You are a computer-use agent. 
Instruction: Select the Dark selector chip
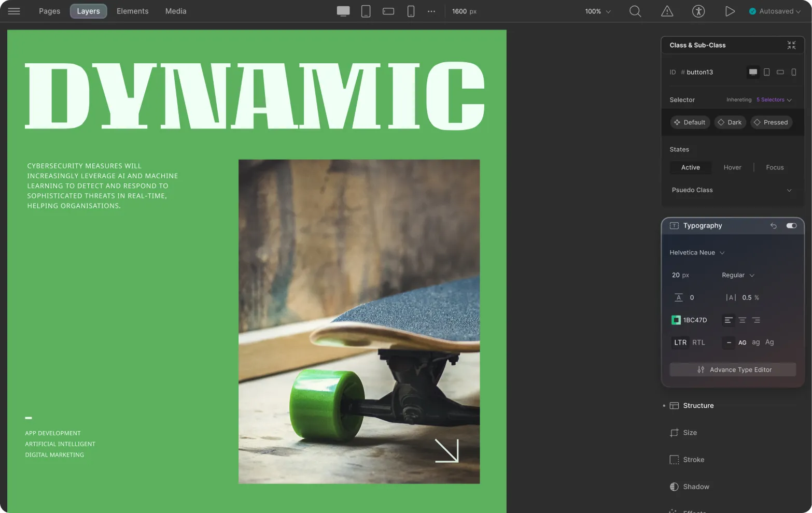(730, 122)
